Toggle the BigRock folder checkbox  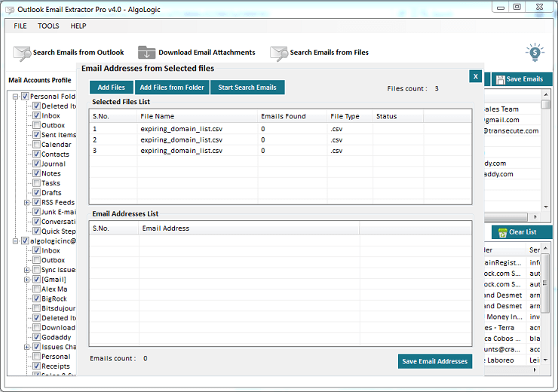click(36, 299)
